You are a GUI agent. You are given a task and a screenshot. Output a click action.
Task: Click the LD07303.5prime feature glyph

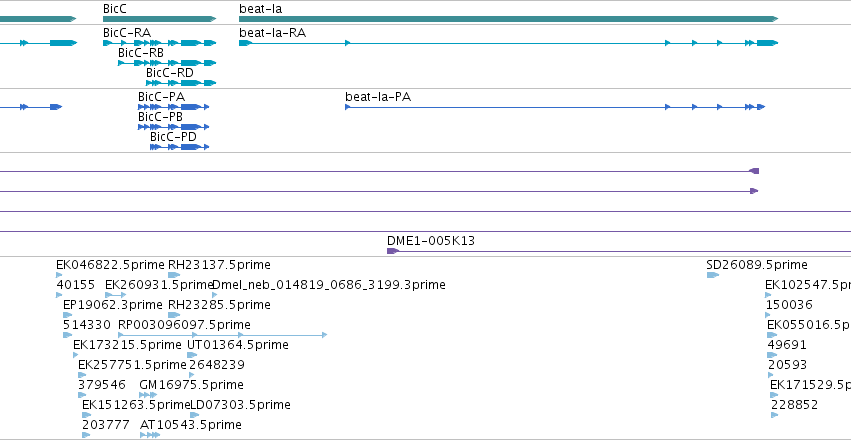(194, 415)
